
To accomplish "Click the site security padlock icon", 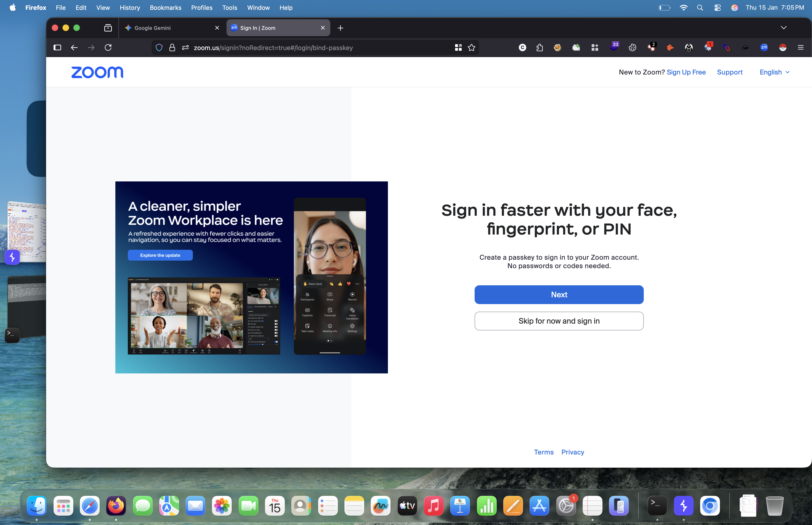I will [x=172, y=48].
